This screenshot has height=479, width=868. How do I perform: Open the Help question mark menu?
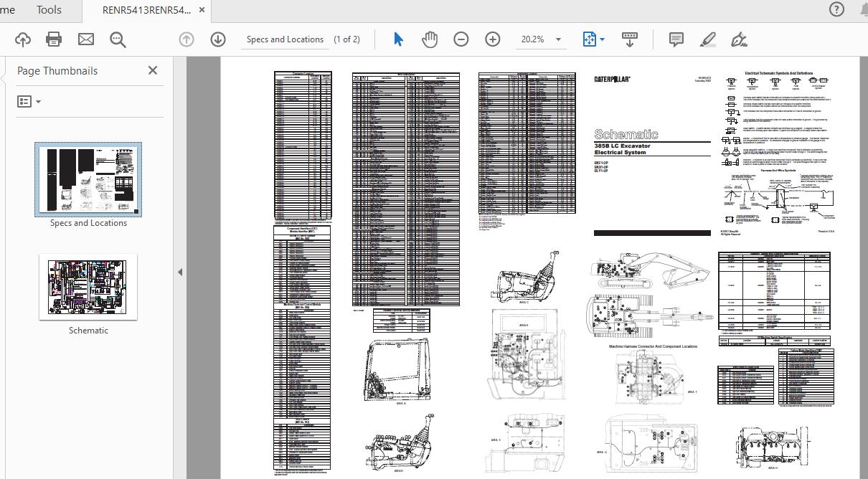coord(836,9)
